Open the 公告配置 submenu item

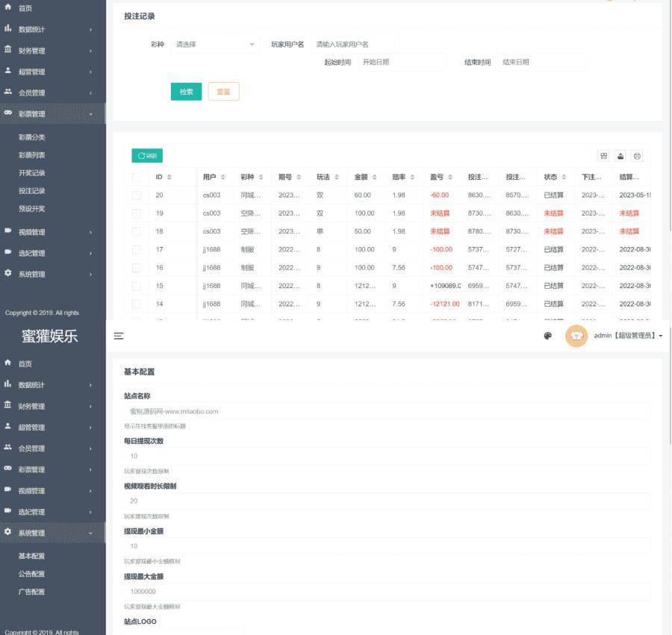tap(31, 575)
